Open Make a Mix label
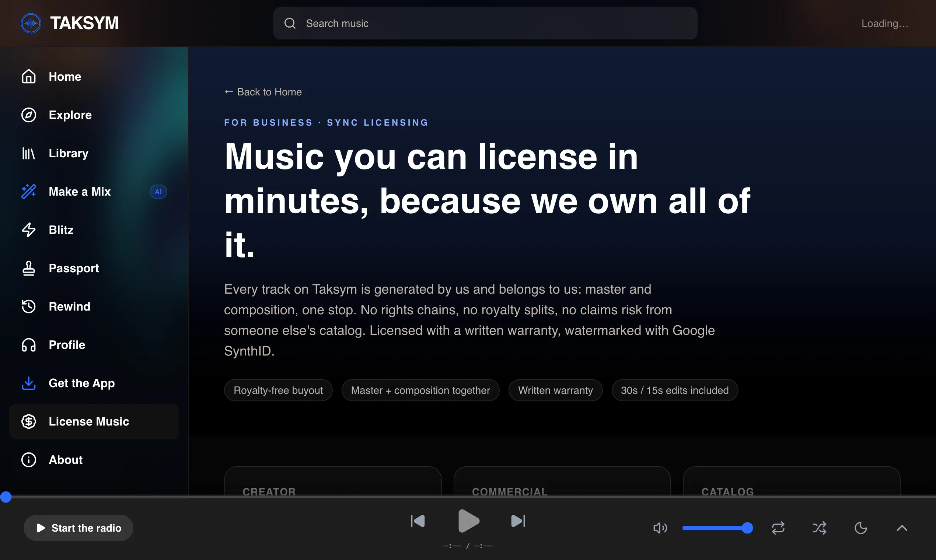The image size is (936, 560). click(80, 192)
